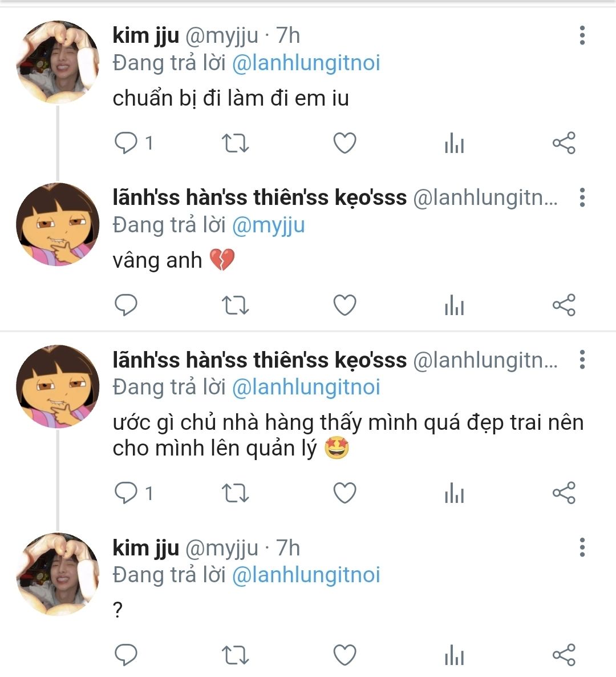Retweet the "chuẩn bị đi làm" tweet

coord(234,143)
